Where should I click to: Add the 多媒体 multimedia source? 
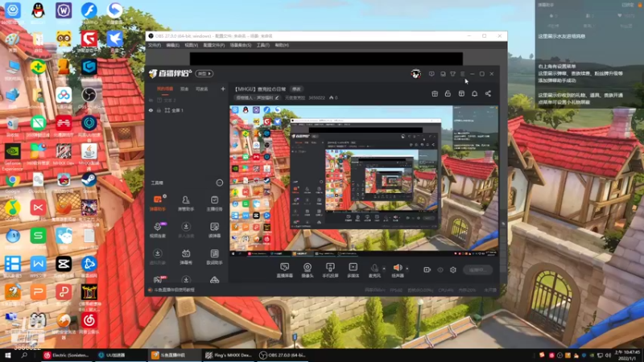click(x=353, y=270)
